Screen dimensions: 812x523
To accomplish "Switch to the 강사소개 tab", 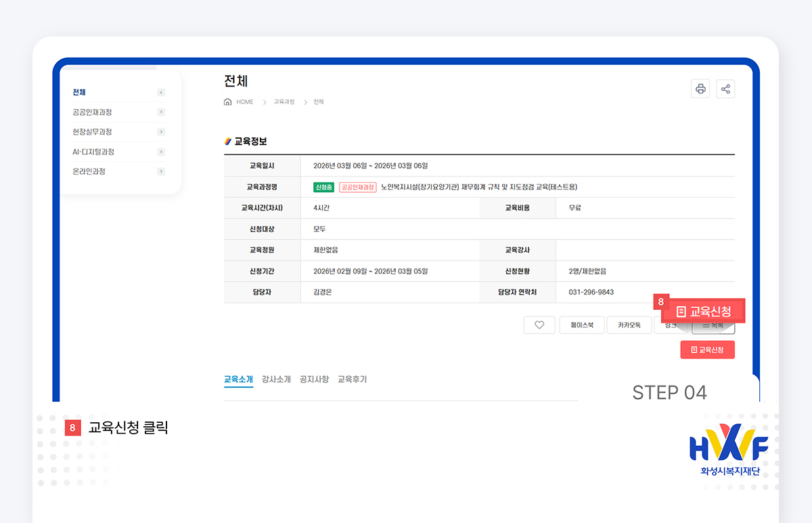I will (277, 379).
